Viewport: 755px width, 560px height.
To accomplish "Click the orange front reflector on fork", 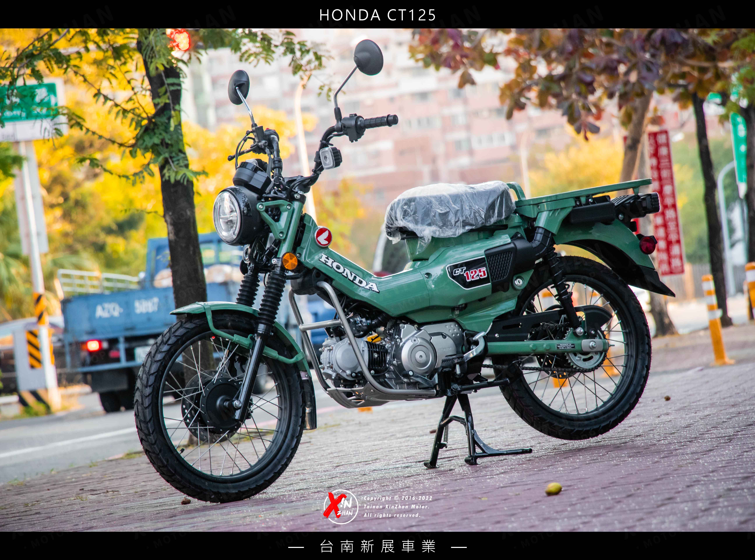I will point(290,261).
